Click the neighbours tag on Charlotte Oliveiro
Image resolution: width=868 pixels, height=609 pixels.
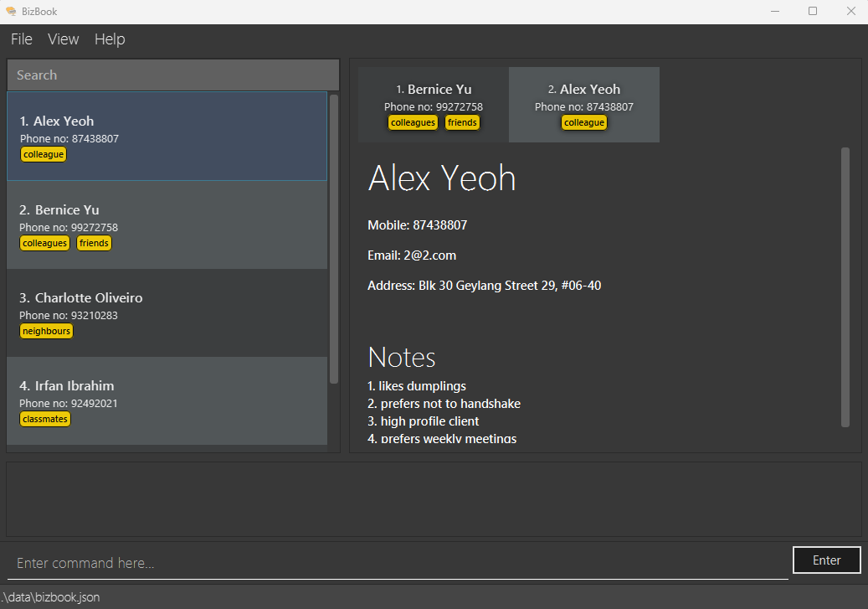47,331
